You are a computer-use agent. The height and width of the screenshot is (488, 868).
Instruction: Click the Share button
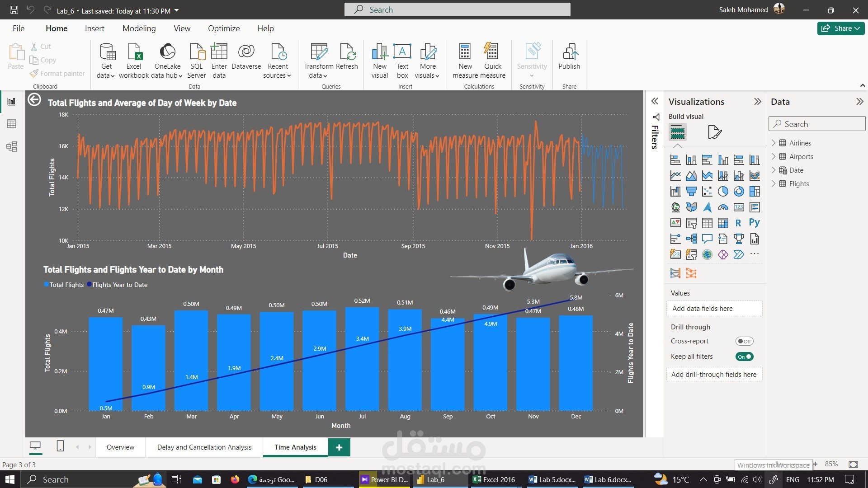pos(840,28)
